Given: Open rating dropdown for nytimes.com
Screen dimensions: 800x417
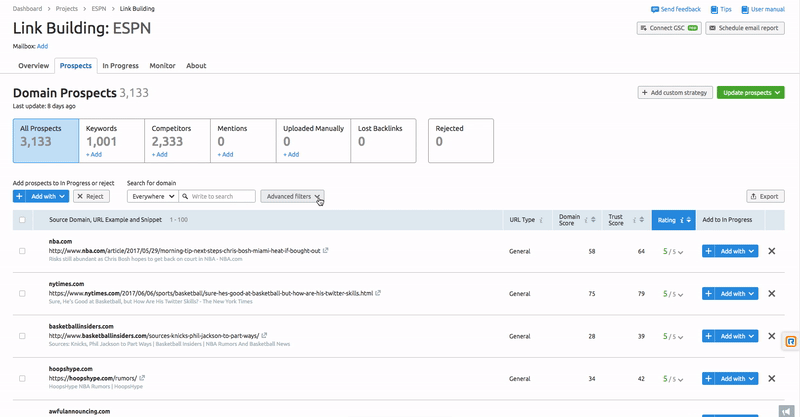Looking at the screenshot, I should pos(673,294).
